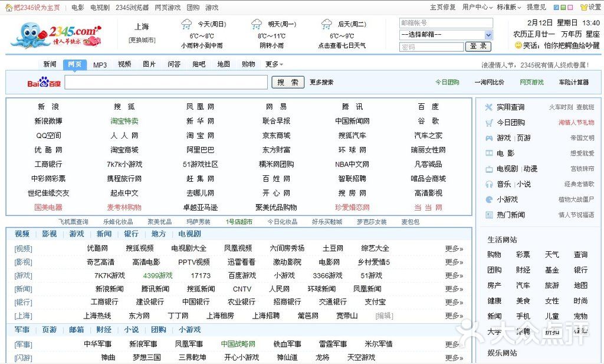Select the green skin color swatch
Image resolution: width=604 pixels, height=364 pixels.
point(563,7)
